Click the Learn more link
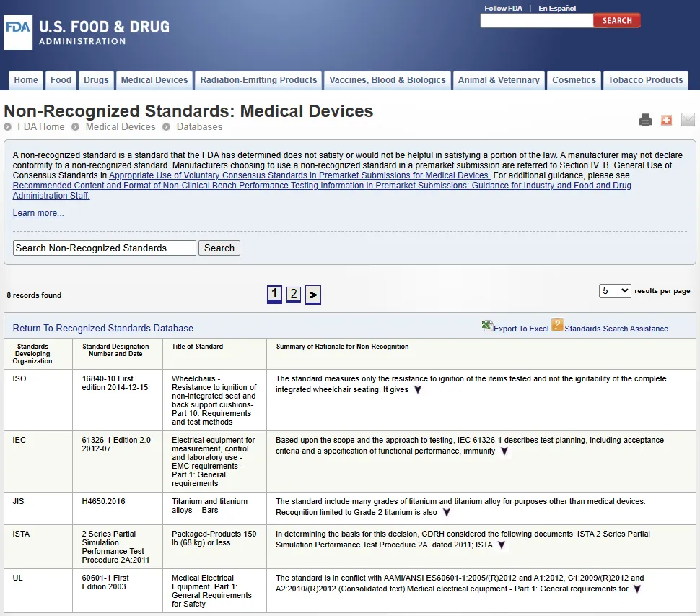The image size is (700, 616). pyautogui.click(x=38, y=213)
